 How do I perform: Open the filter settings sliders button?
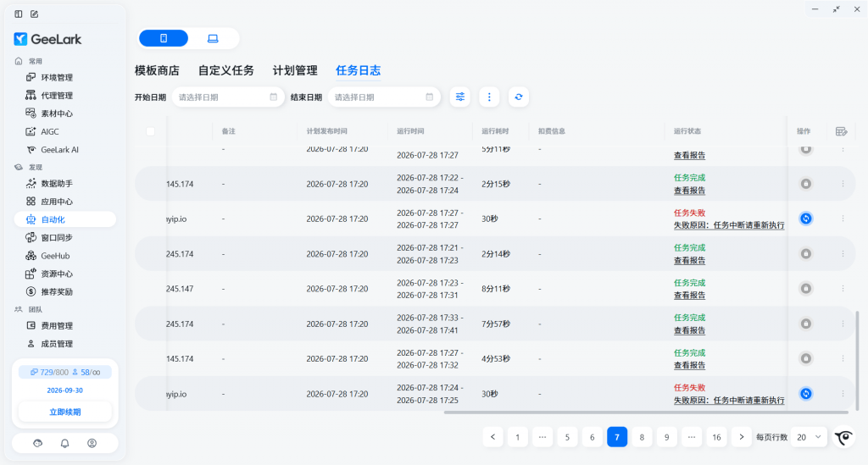[460, 97]
